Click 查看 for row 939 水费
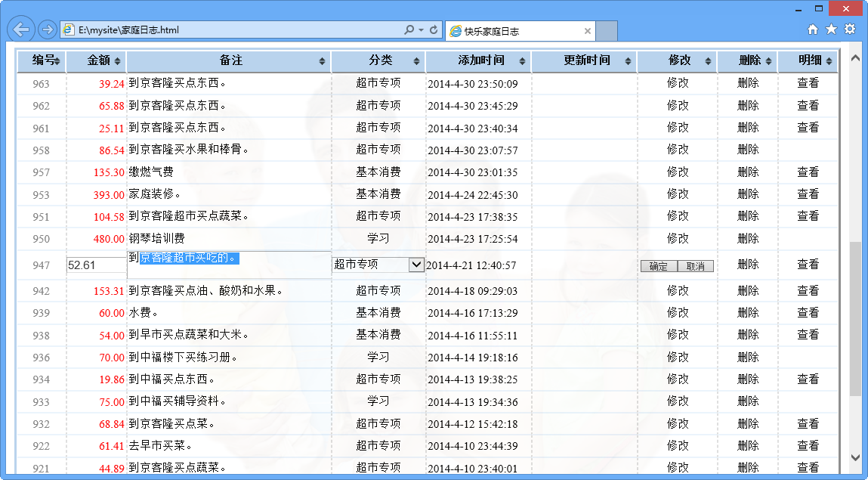Screen dimensions: 868x480 click(808, 313)
